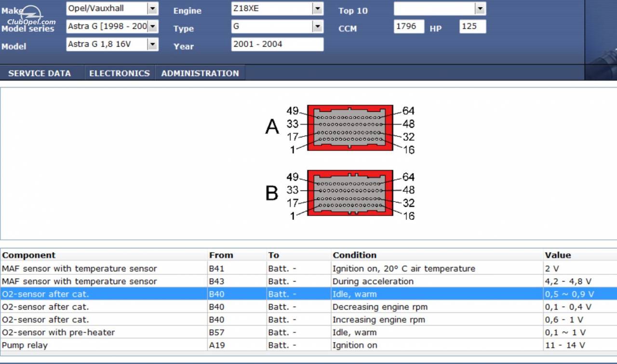Click connector A diagram

pyautogui.click(x=350, y=128)
